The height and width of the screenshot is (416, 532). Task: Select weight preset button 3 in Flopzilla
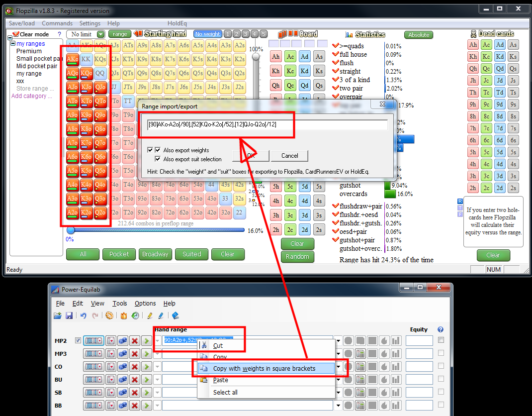point(246,34)
